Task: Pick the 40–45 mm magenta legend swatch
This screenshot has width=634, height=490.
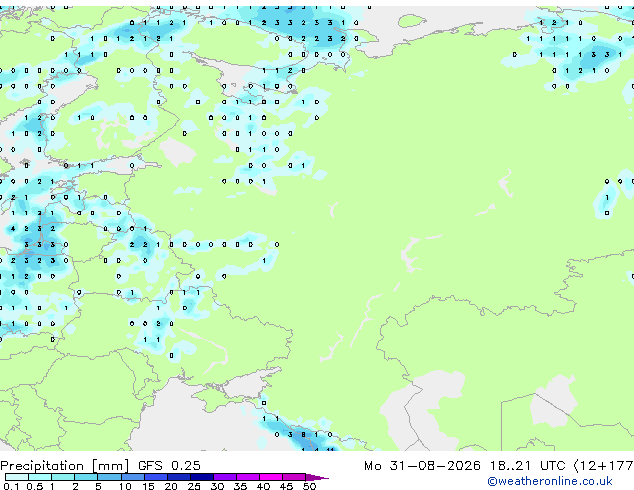Action: [271, 477]
